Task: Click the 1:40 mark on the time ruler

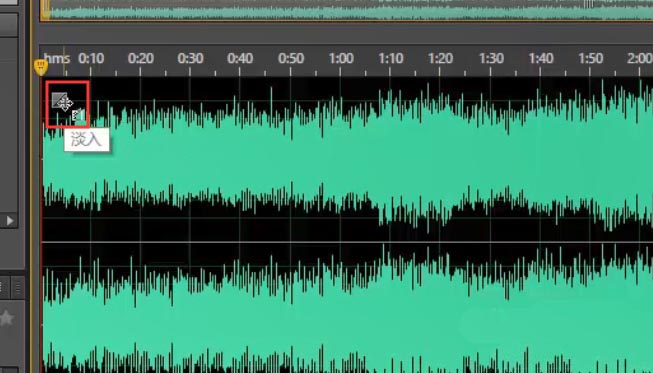Action: pos(541,58)
